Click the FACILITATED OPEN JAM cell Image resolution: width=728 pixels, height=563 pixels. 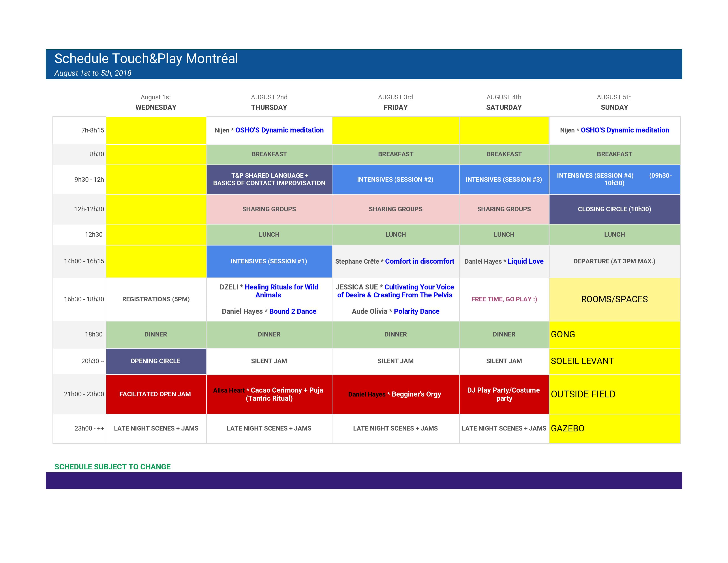pyautogui.click(x=155, y=394)
